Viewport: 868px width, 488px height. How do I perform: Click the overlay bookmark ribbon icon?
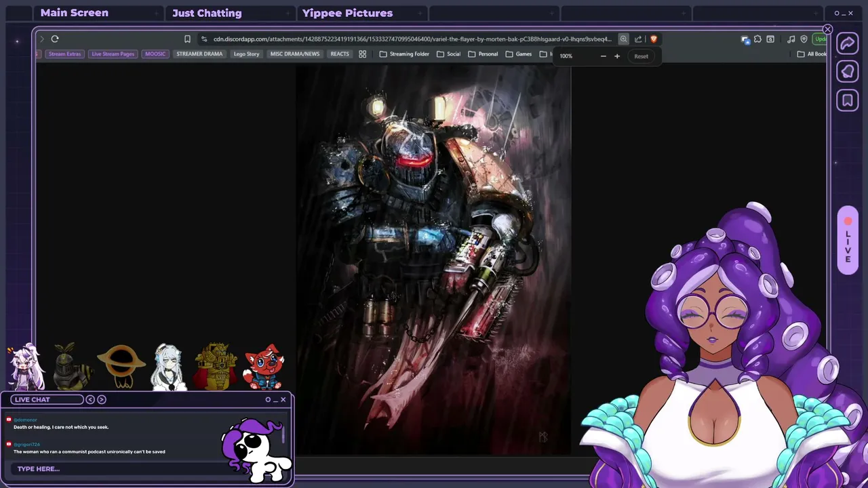click(848, 100)
